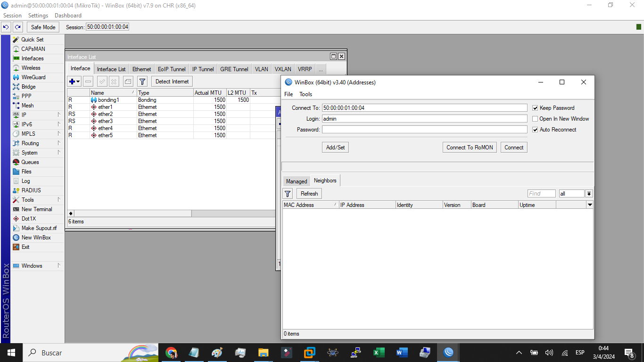Open the Tools menu in the WinBox loader
Image resolution: width=644 pixels, height=362 pixels.
305,94
